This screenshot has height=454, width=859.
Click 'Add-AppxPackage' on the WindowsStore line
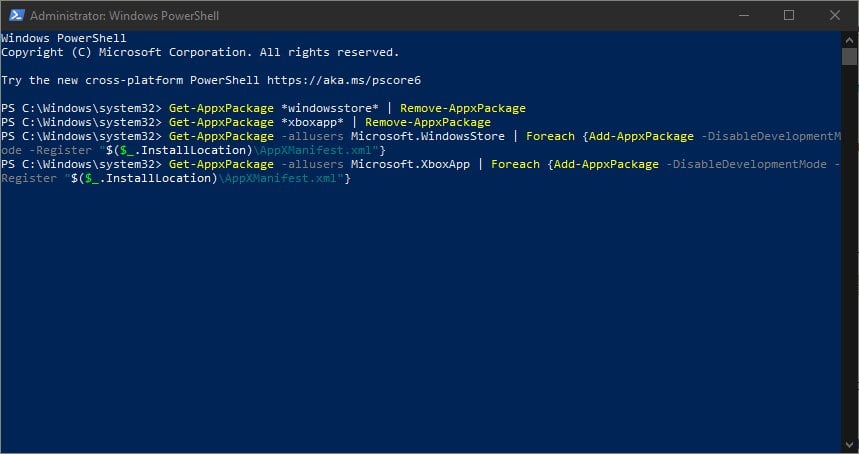click(x=641, y=136)
